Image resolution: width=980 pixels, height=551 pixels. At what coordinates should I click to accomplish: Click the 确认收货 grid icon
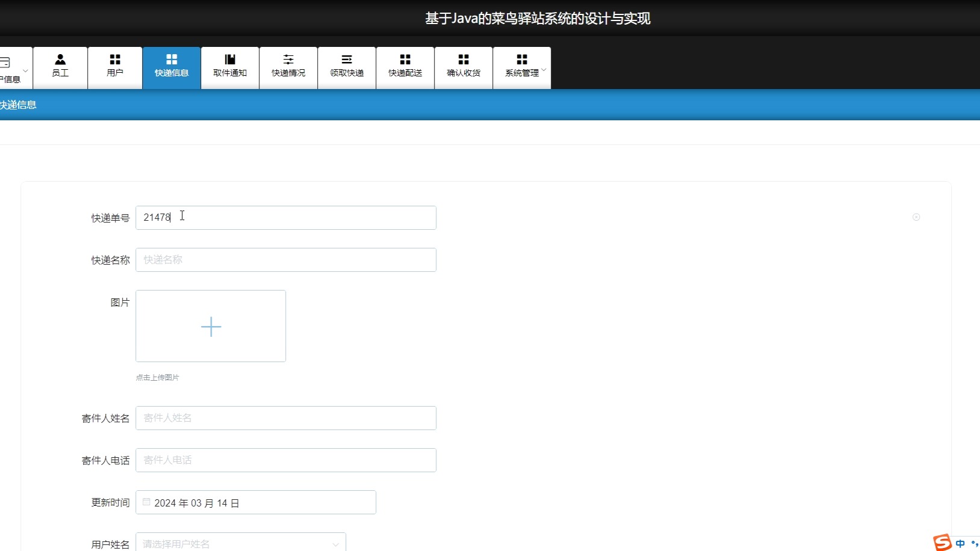[x=464, y=59]
